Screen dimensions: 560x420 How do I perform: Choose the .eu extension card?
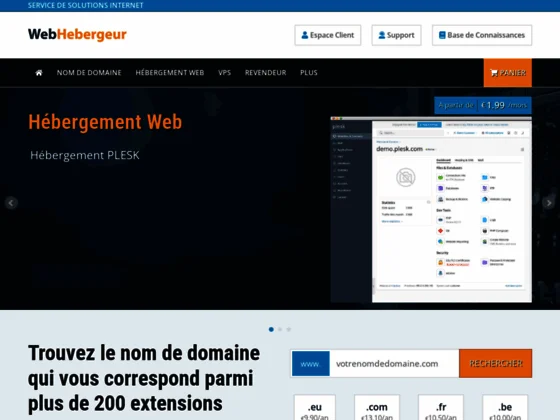[x=315, y=408]
